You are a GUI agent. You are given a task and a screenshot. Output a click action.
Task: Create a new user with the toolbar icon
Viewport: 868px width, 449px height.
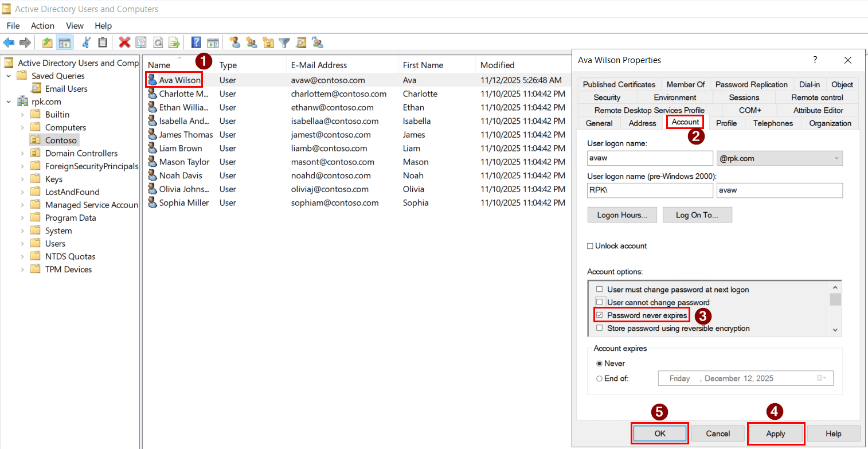point(235,42)
